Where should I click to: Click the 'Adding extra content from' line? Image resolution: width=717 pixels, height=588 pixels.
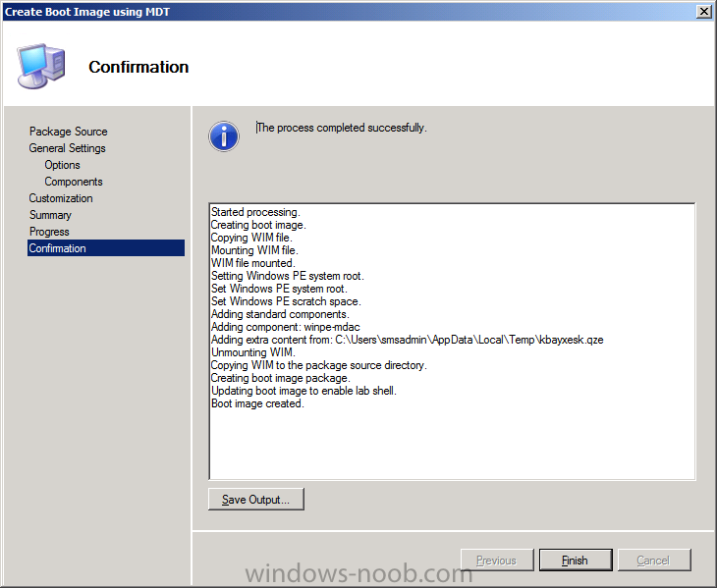coord(407,340)
